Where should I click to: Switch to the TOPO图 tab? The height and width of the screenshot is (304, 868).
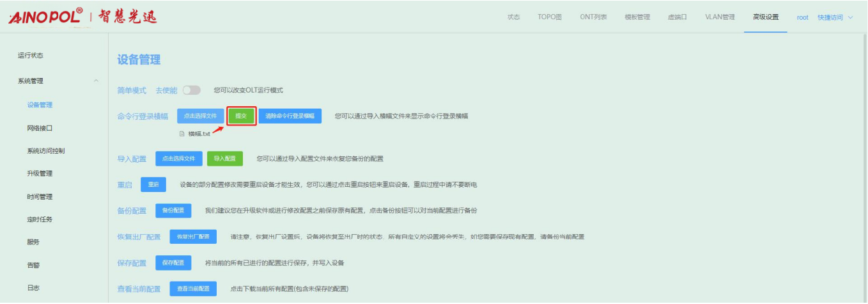(550, 17)
